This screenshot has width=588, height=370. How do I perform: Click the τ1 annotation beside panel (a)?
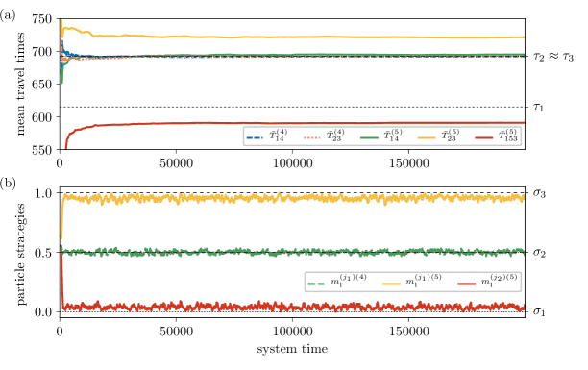(x=538, y=108)
